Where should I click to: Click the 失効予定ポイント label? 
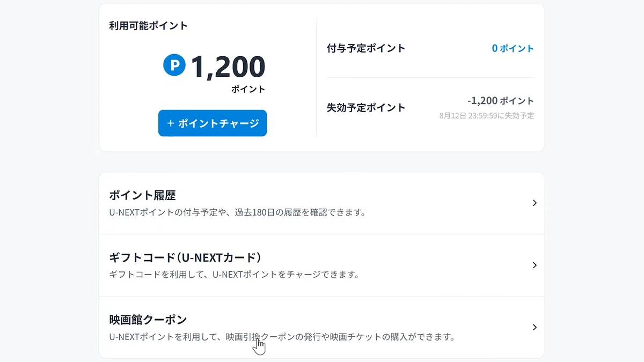[x=366, y=107]
